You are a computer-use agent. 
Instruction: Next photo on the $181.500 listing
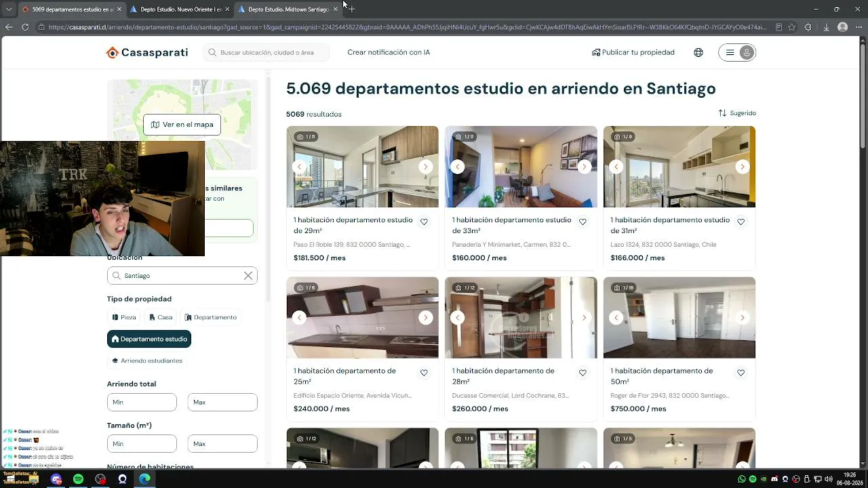(425, 167)
